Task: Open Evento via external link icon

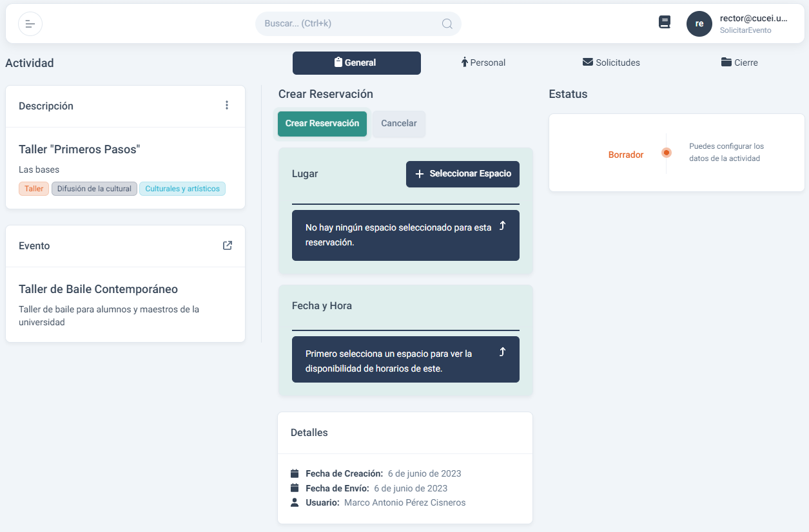Action: pyautogui.click(x=227, y=245)
